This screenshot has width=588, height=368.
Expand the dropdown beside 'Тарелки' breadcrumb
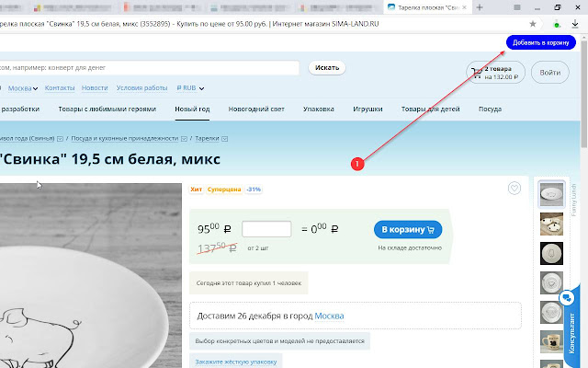(x=224, y=139)
